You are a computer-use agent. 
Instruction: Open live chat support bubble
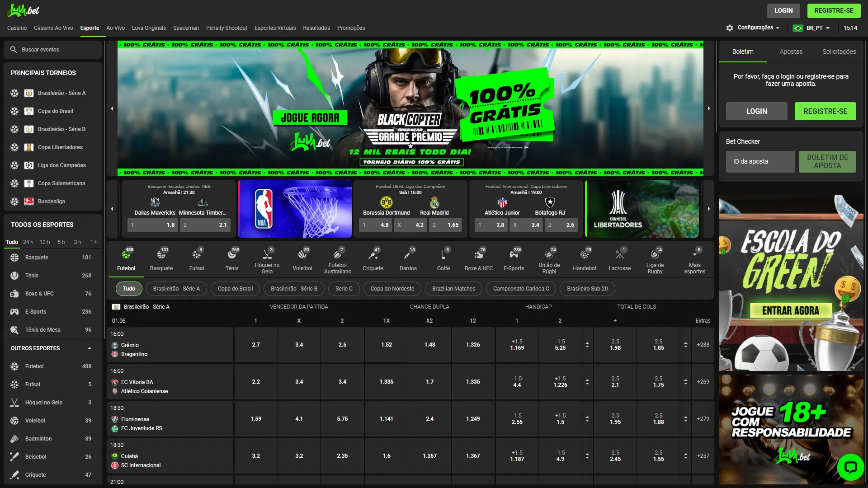point(850,467)
